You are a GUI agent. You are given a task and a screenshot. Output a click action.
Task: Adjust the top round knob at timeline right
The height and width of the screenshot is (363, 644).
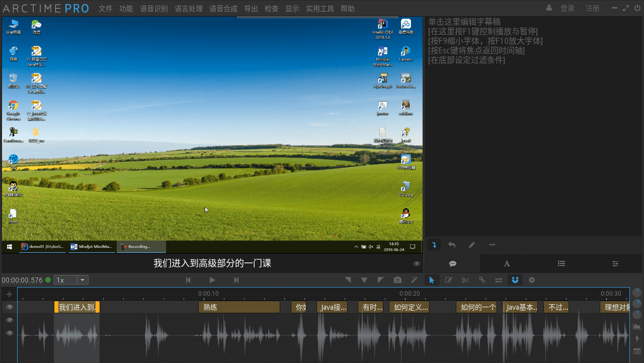(637, 292)
